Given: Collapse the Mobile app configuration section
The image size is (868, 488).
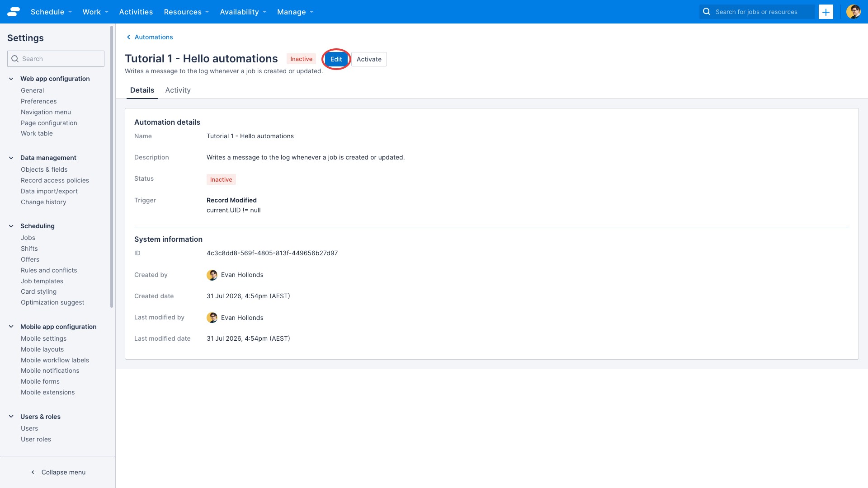Looking at the screenshot, I should pos(11,327).
